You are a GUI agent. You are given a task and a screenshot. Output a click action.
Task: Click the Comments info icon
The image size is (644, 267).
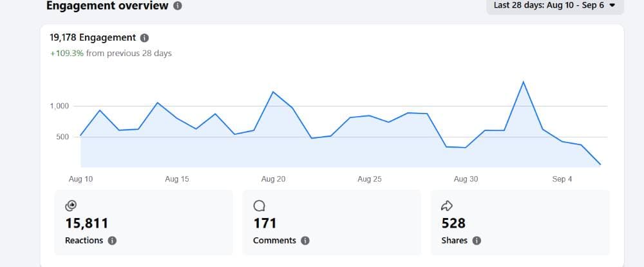tap(305, 241)
